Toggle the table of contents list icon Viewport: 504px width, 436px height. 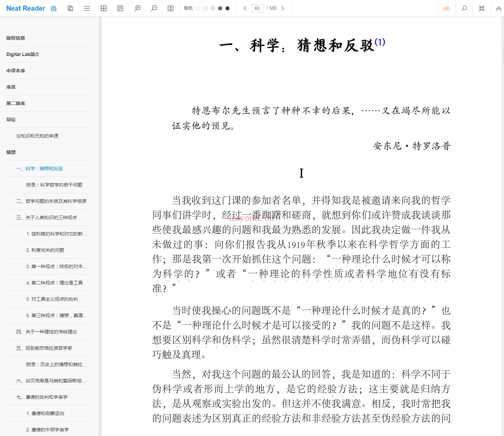87,8
